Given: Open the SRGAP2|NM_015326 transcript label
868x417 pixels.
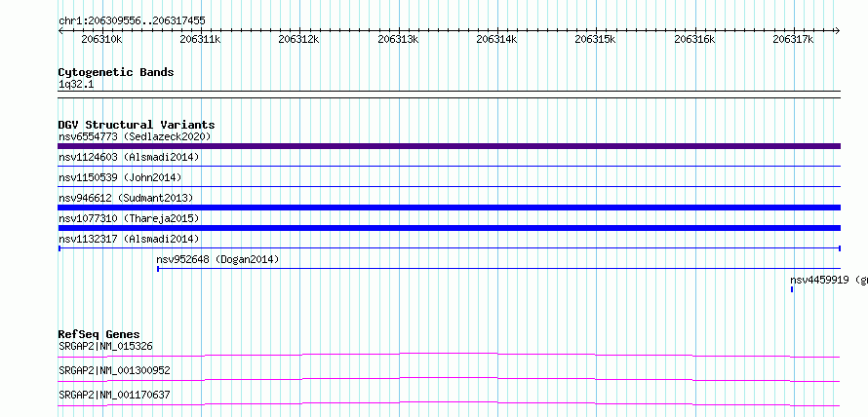Looking at the screenshot, I should click(105, 347).
